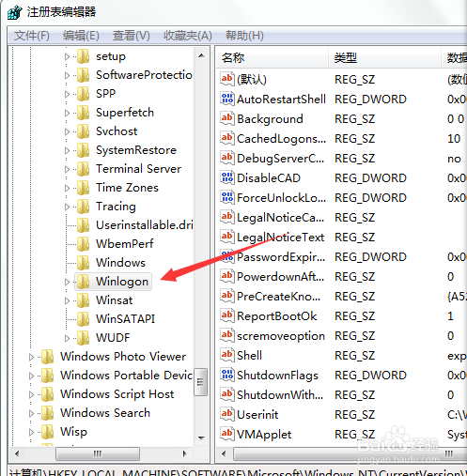Expand the Terminal Server key
This screenshot has height=476, width=467.
[x=67, y=169]
